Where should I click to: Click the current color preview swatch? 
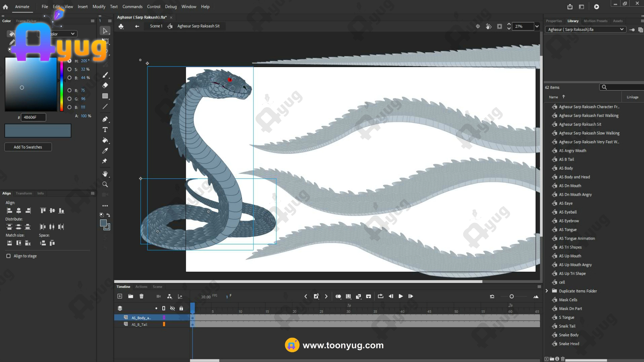pyautogui.click(x=38, y=131)
